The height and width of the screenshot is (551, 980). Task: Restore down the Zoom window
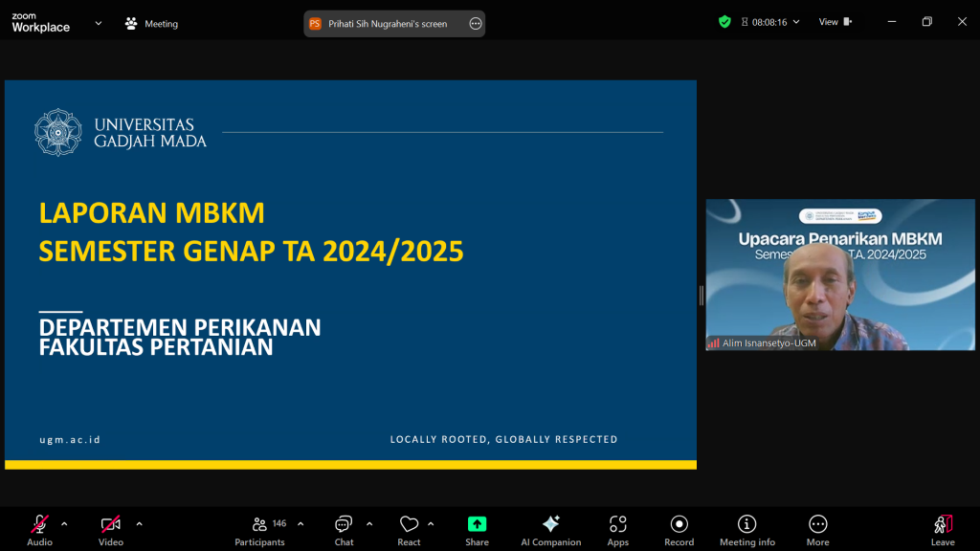(x=926, y=22)
